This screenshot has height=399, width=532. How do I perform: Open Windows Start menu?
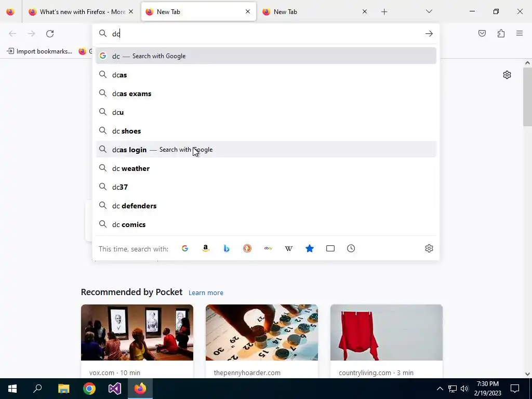[x=12, y=389]
